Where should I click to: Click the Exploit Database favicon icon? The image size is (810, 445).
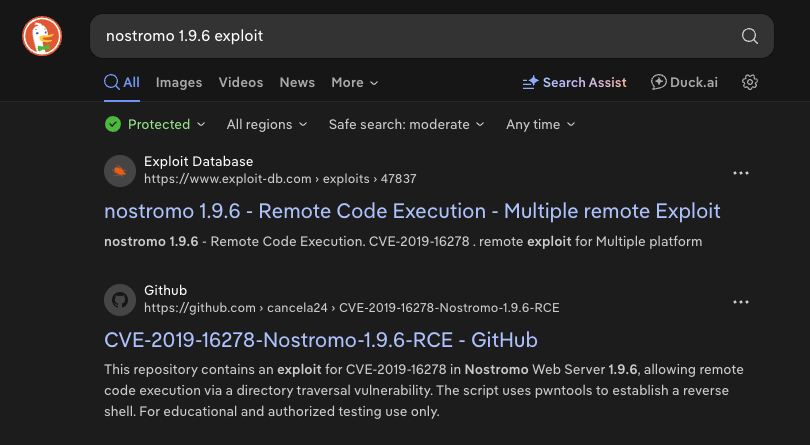120,171
